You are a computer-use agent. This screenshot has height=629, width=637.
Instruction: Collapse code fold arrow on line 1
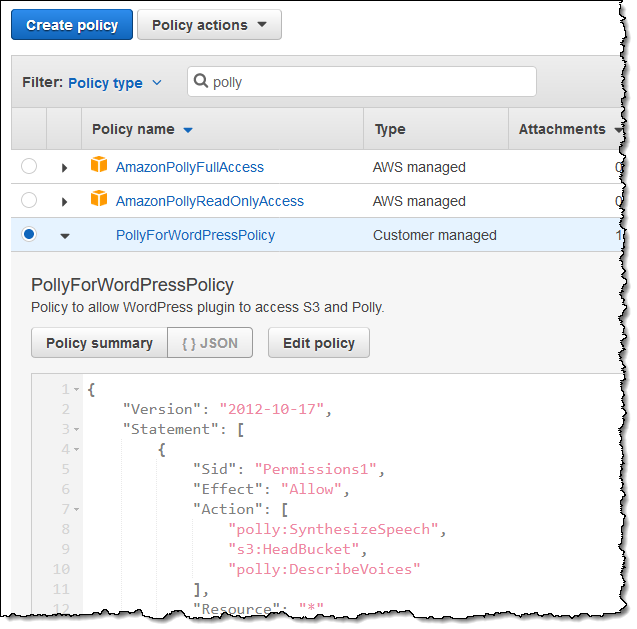click(x=77, y=390)
